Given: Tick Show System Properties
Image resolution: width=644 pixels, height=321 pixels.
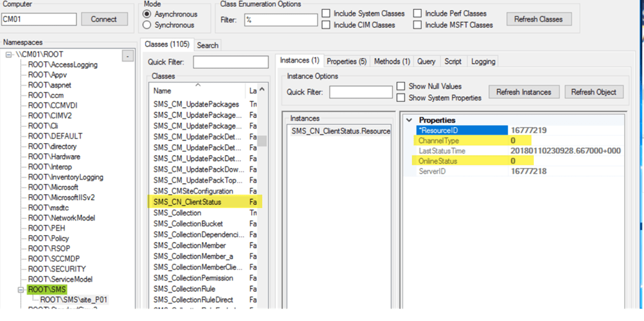Looking at the screenshot, I should tap(401, 98).
